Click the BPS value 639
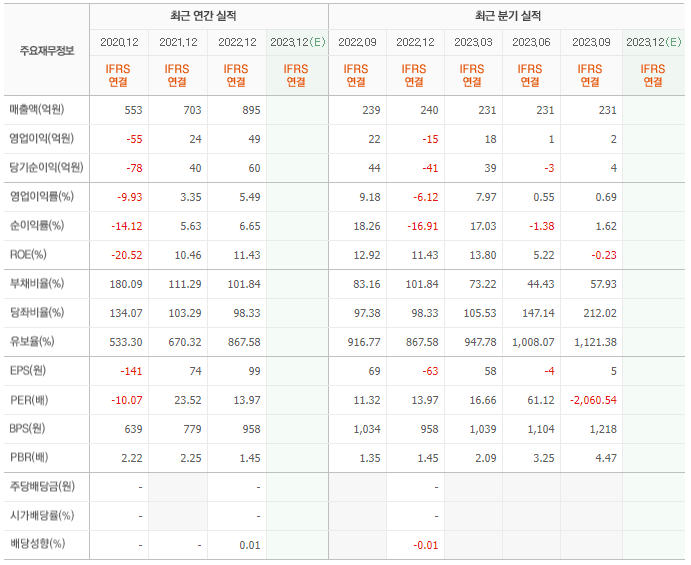691x565 pixels. click(x=134, y=430)
